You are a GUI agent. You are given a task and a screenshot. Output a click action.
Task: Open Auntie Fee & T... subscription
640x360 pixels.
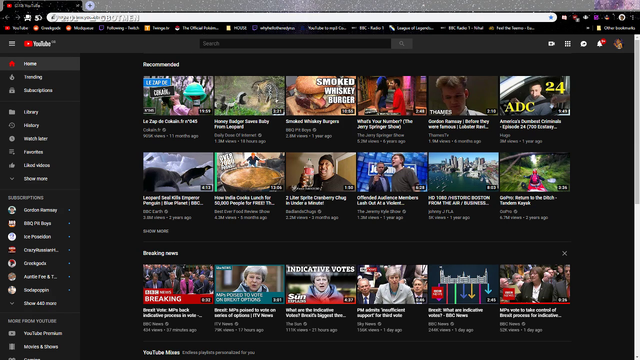click(40, 277)
